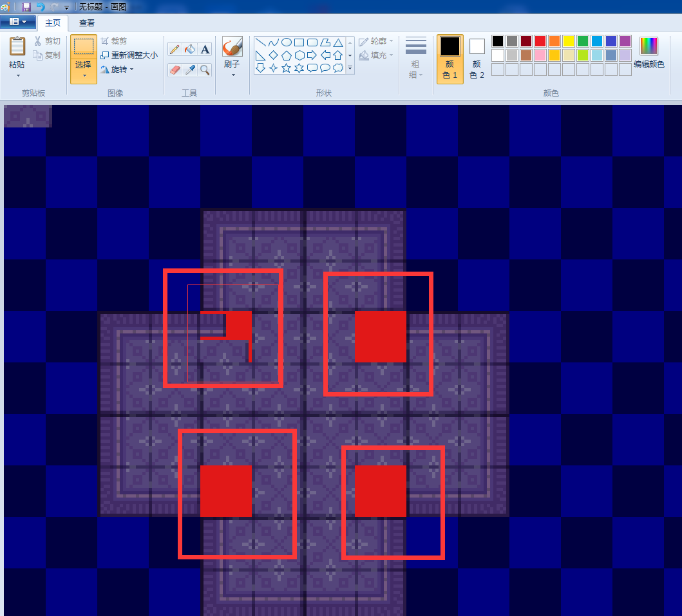Screen dimensions: 682x616
Task: Choose the Five-point star shape
Action: pos(286,68)
